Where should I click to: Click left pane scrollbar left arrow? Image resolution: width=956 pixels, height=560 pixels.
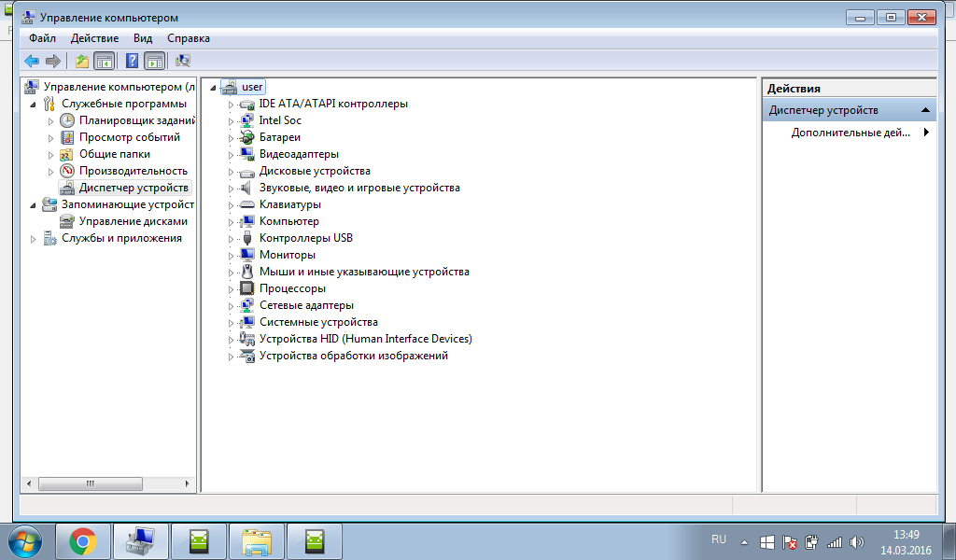29,483
